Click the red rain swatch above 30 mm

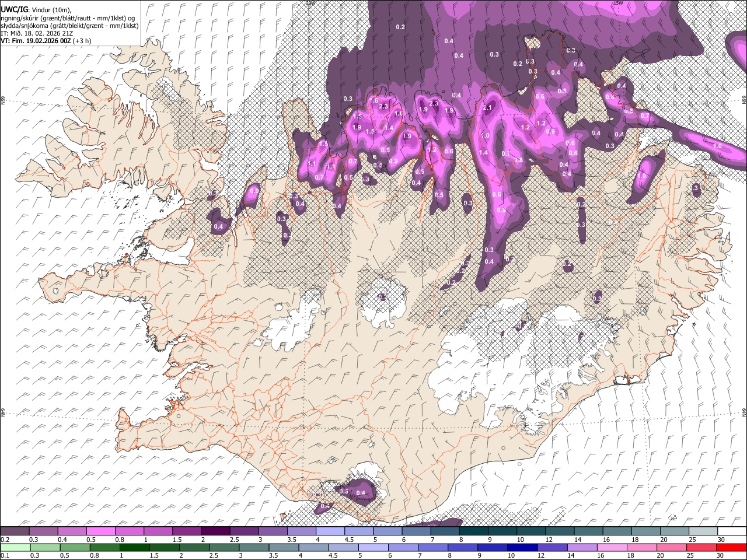[731, 548]
